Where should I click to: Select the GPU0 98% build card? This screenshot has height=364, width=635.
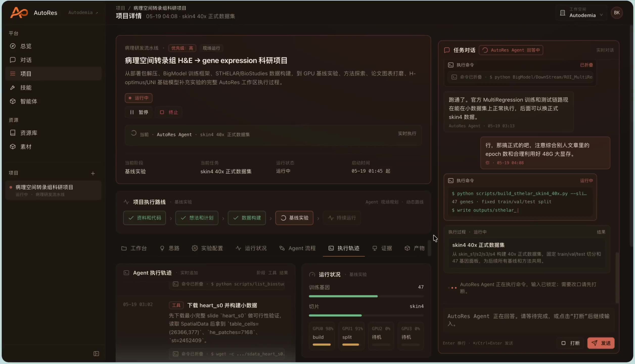(322, 336)
